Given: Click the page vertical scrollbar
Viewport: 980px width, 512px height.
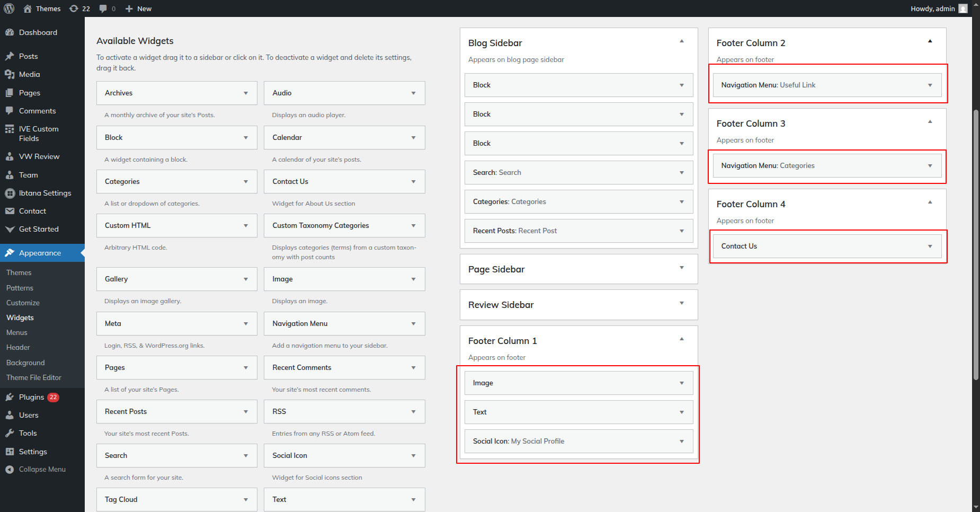Looking at the screenshot, I should [976, 244].
